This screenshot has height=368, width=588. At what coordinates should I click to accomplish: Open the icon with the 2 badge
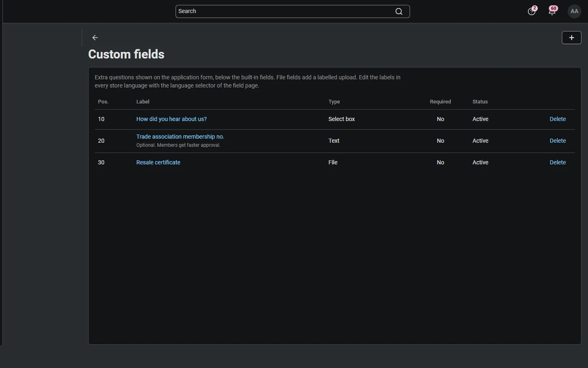(x=532, y=11)
